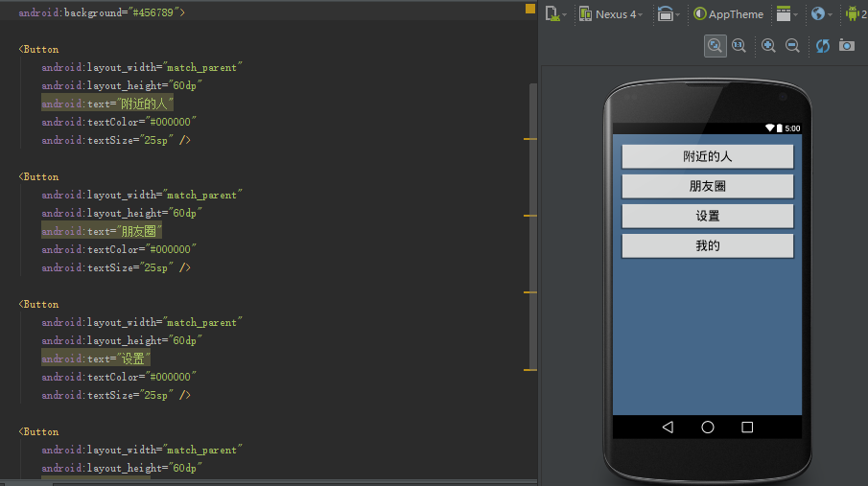Image resolution: width=868 pixels, height=486 pixels.
Task: Click the textColor line just below 附近的人 text
Action: click(119, 122)
